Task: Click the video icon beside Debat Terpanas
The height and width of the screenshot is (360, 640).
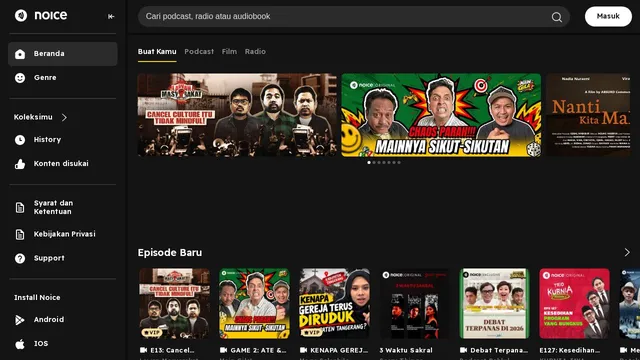Action: (x=463, y=350)
